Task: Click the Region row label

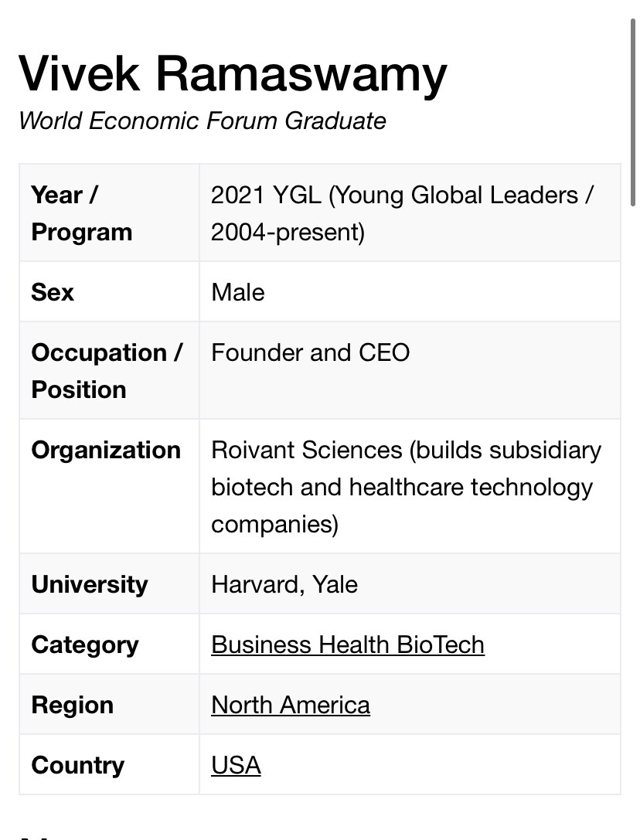Action: [73, 705]
